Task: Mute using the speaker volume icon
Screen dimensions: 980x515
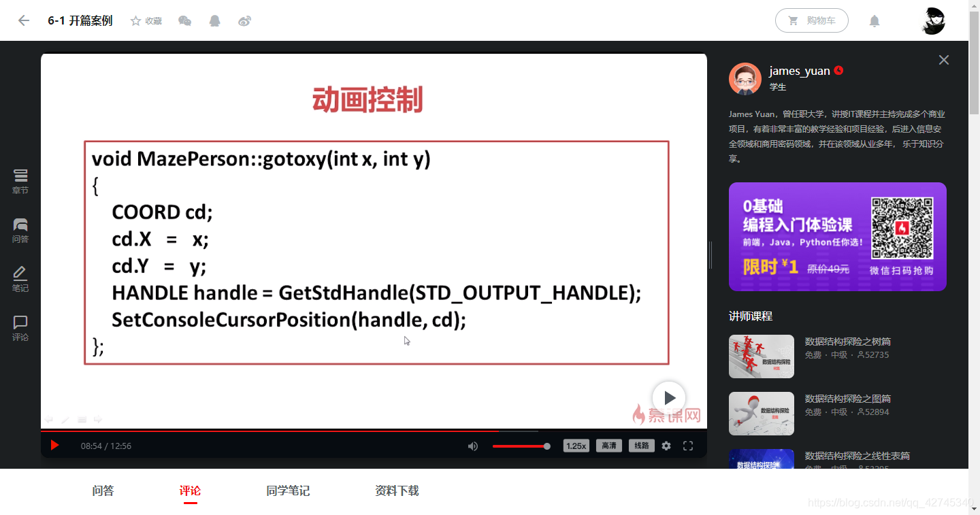Action: tap(473, 446)
